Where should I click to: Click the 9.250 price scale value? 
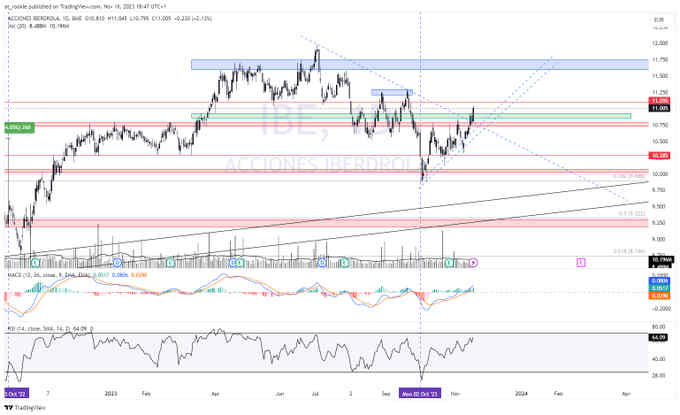pos(659,222)
